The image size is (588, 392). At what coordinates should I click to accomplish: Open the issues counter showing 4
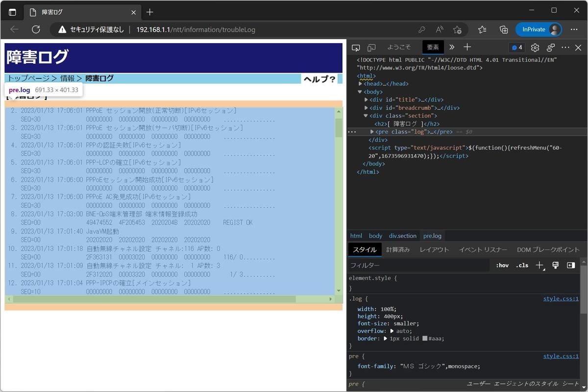pyautogui.click(x=516, y=48)
